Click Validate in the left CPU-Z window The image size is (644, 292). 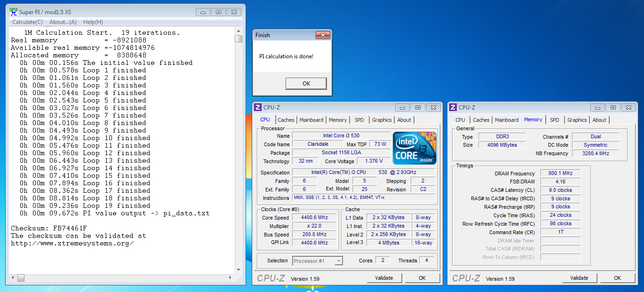pyautogui.click(x=384, y=278)
